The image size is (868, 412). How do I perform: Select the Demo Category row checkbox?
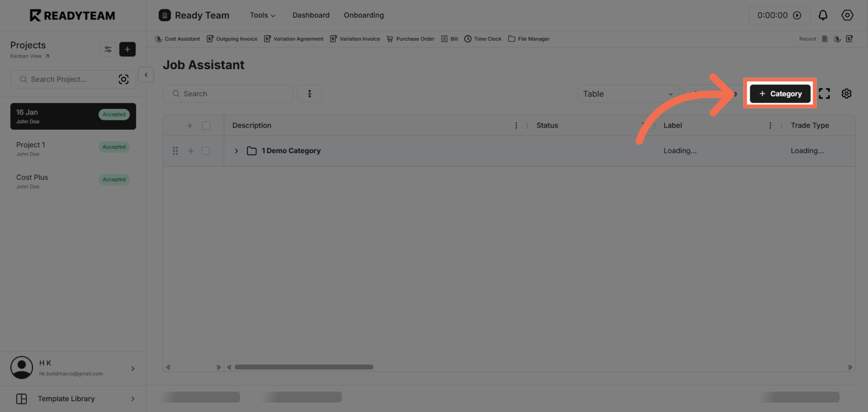pos(206,151)
